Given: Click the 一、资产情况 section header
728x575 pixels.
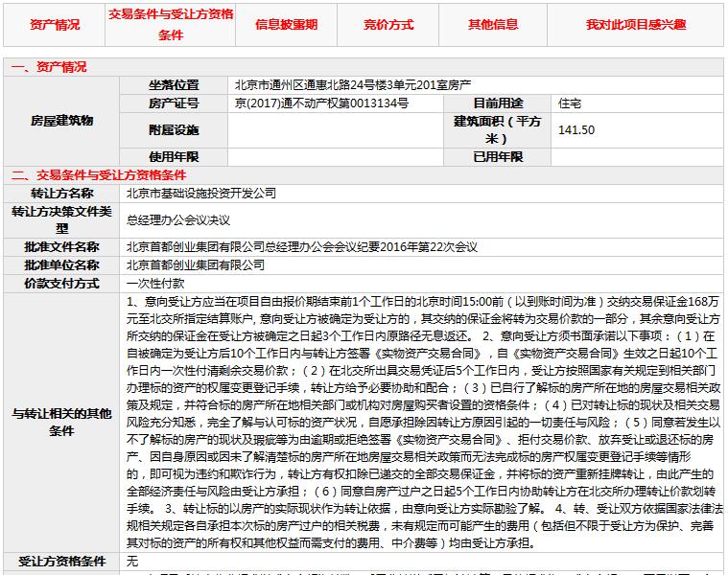Looking at the screenshot, I should point(48,67).
